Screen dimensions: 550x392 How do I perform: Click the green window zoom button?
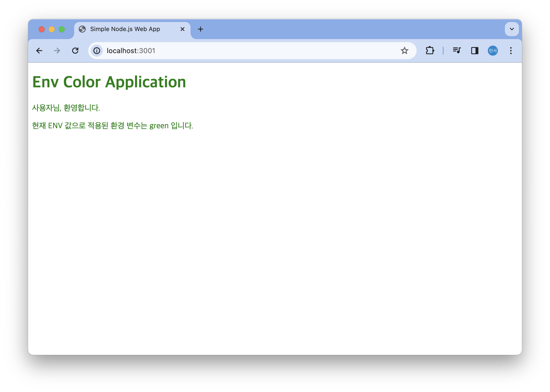(x=62, y=29)
